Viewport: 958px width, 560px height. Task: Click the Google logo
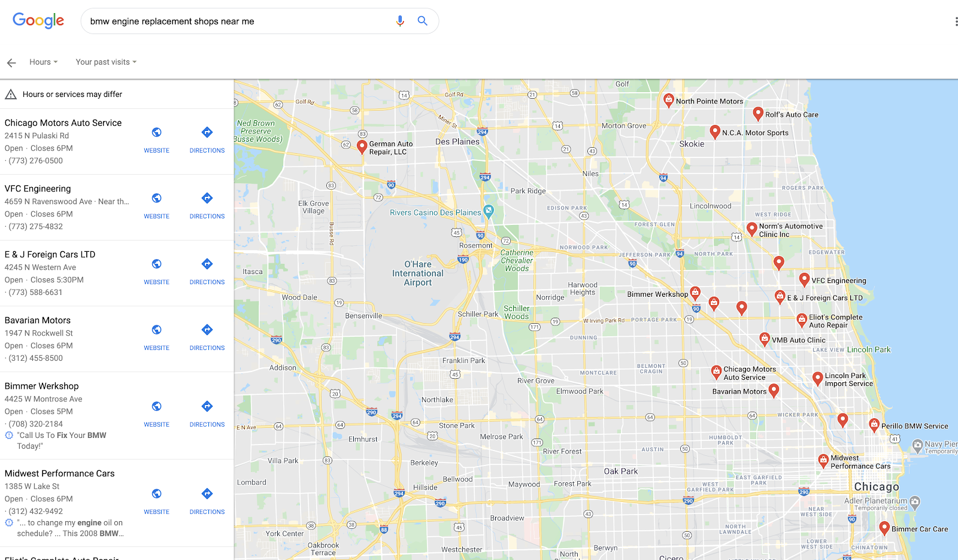(x=38, y=21)
